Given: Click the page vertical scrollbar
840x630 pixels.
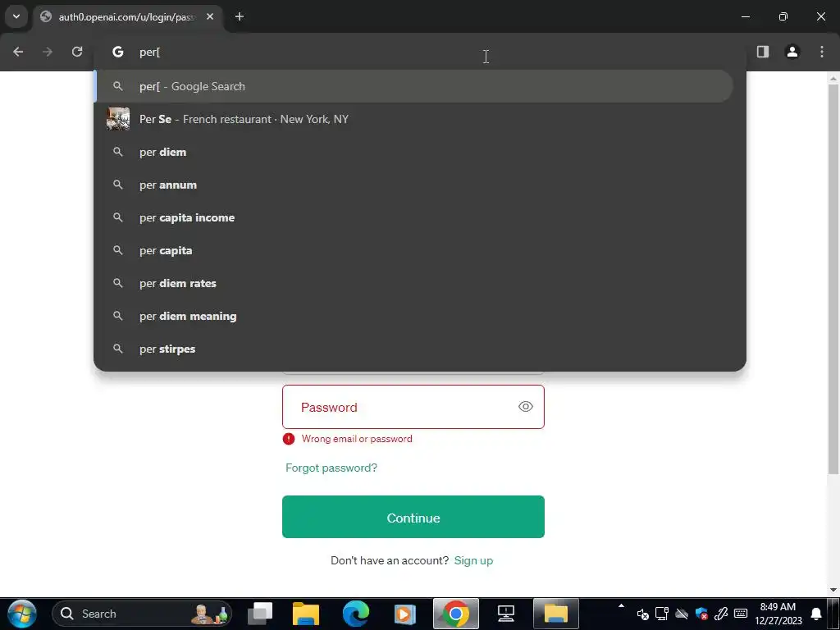Looking at the screenshot, I should click(x=833, y=279).
